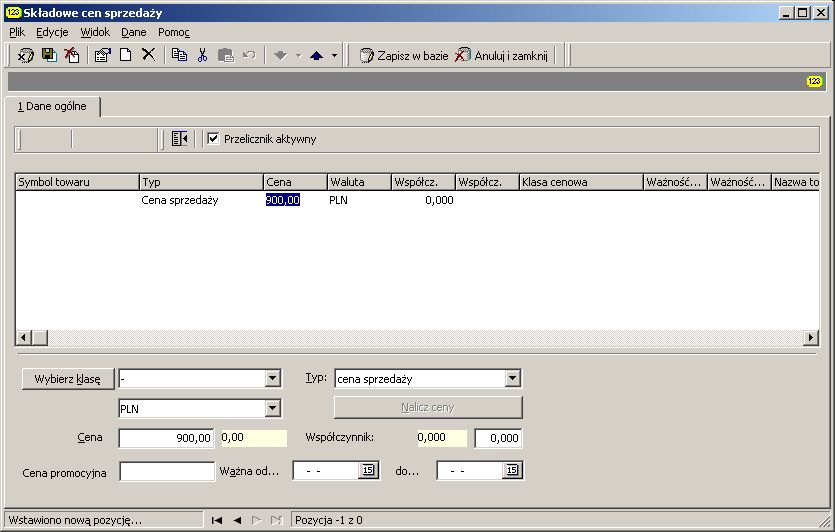Click the Cena promocyjna input field
The image size is (835, 532).
point(167,471)
